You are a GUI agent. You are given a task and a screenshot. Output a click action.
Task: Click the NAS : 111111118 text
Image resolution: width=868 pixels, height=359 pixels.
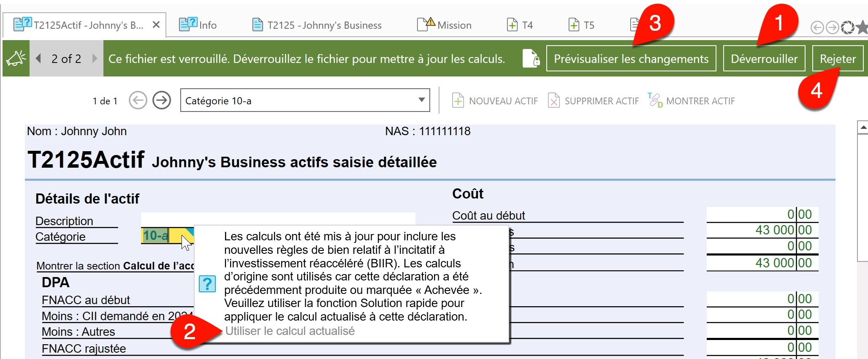point(428,131)
